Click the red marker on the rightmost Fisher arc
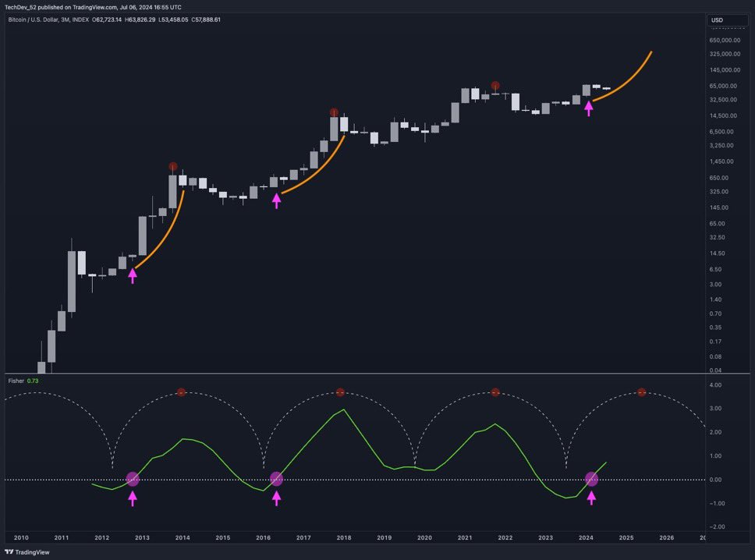755x560 pixels. coord(643,392)
